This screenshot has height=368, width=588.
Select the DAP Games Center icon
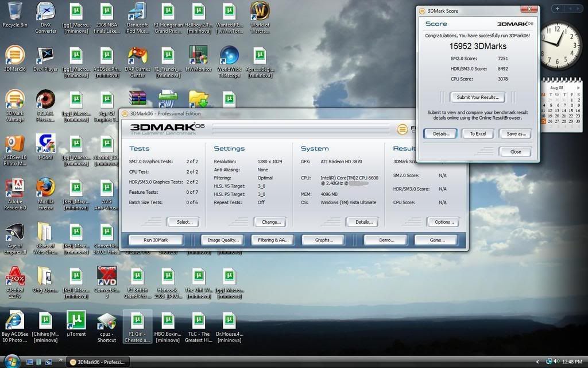click(137, 62)
